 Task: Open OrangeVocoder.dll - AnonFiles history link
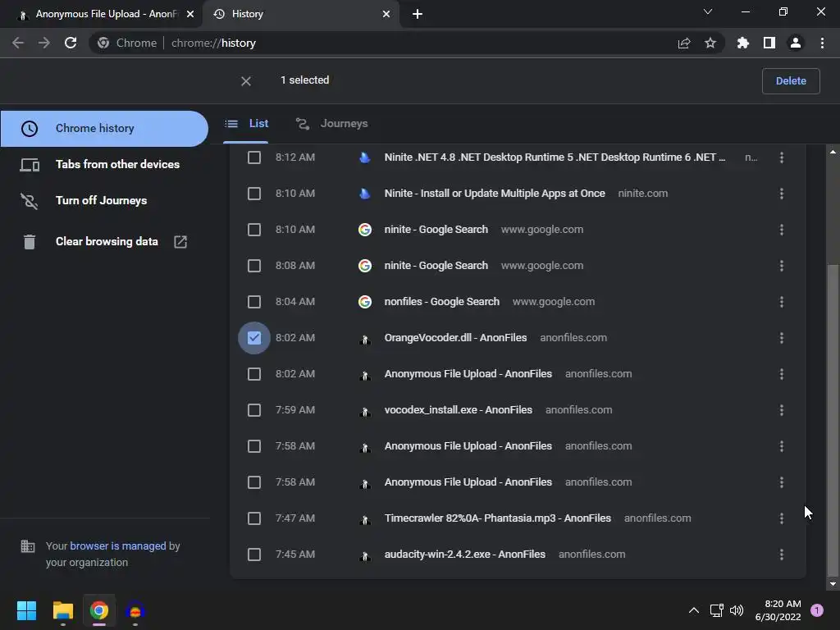tap(455, 338)
